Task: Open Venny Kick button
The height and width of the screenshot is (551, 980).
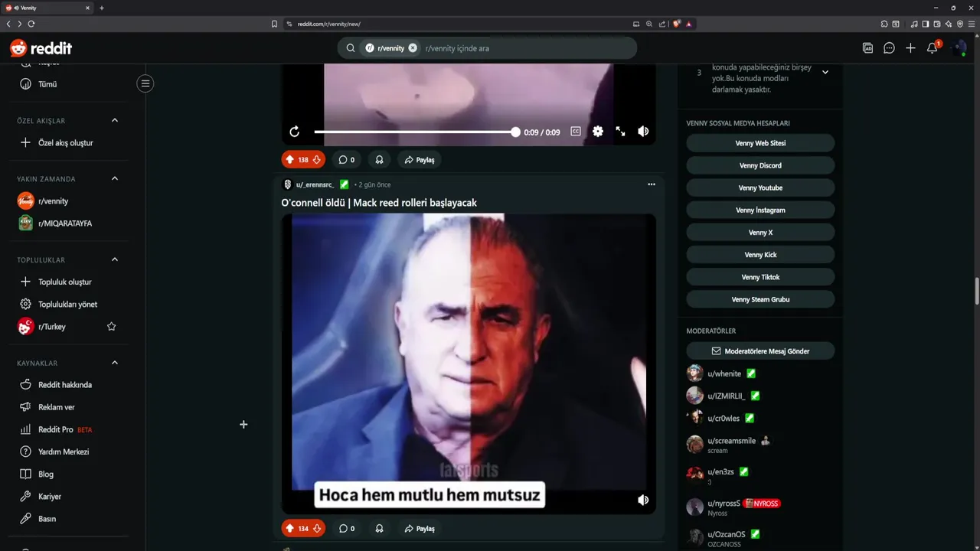Action: [x=760, y=255]
